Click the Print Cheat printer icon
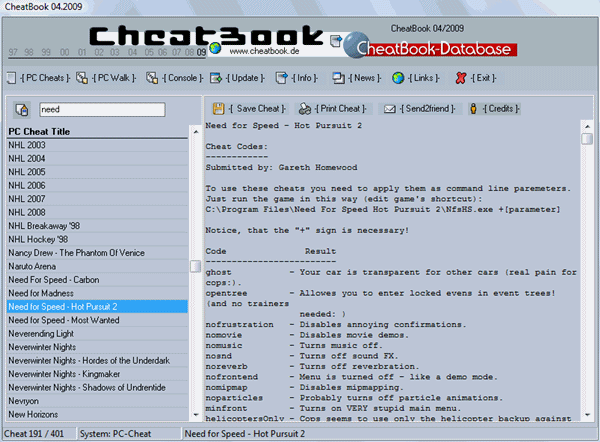 click(305, 109)
